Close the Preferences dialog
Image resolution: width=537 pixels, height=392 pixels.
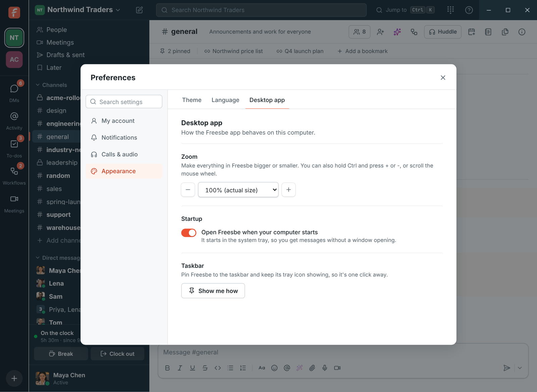click(x=443, y=78)
